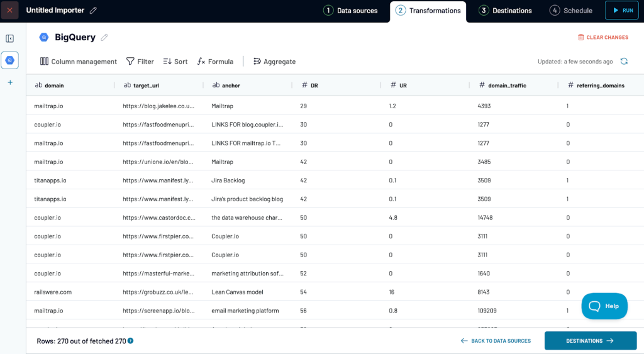
Task: Open the Formula tool
Action: pyautogui.click(x=215, y=62)
